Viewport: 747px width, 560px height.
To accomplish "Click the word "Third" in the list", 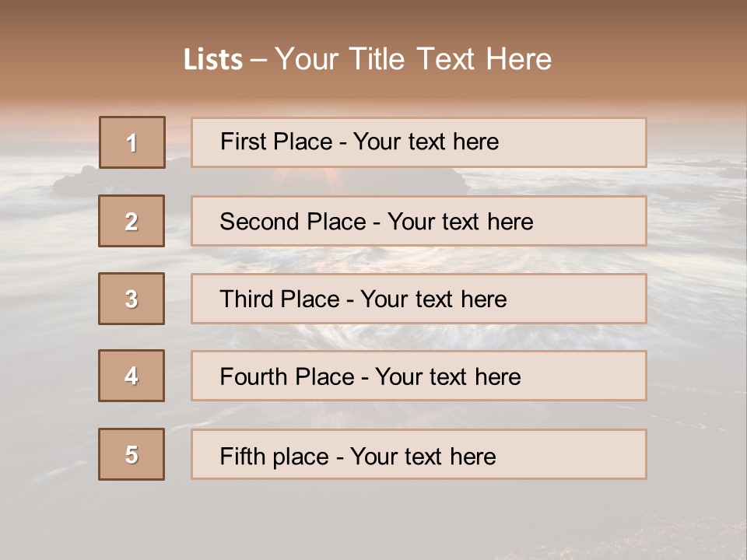I will click(x=246, y=299).
